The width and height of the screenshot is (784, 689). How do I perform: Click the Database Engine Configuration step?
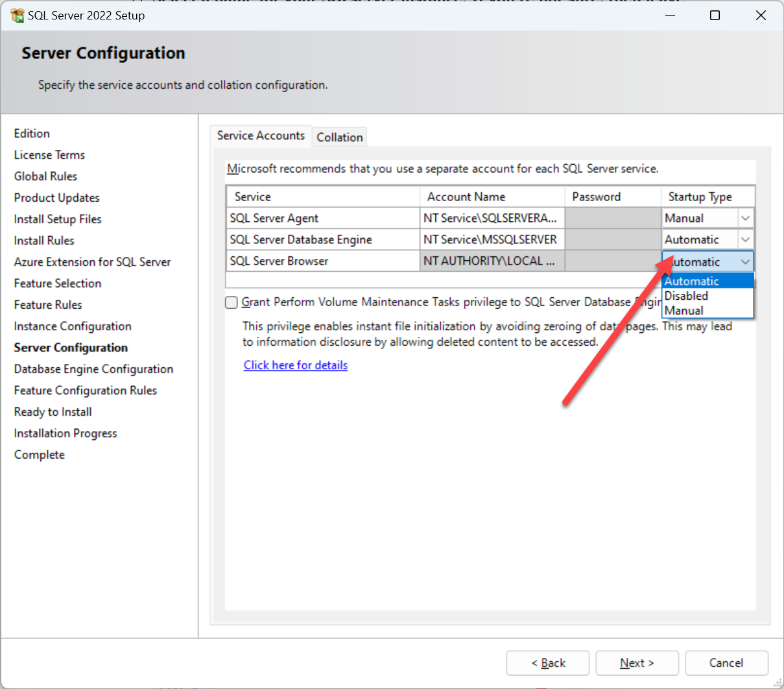[x=93, y=369]
